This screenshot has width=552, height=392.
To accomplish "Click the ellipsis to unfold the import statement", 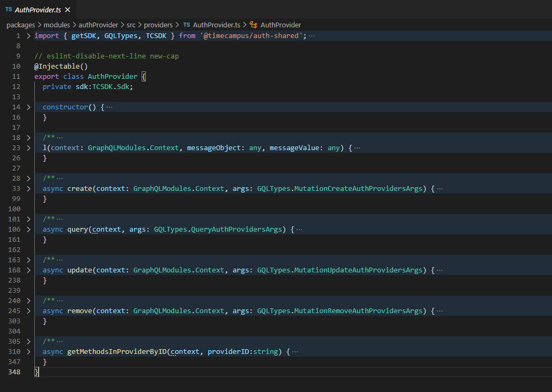I will pyautogui.click(x=312, y=35).
